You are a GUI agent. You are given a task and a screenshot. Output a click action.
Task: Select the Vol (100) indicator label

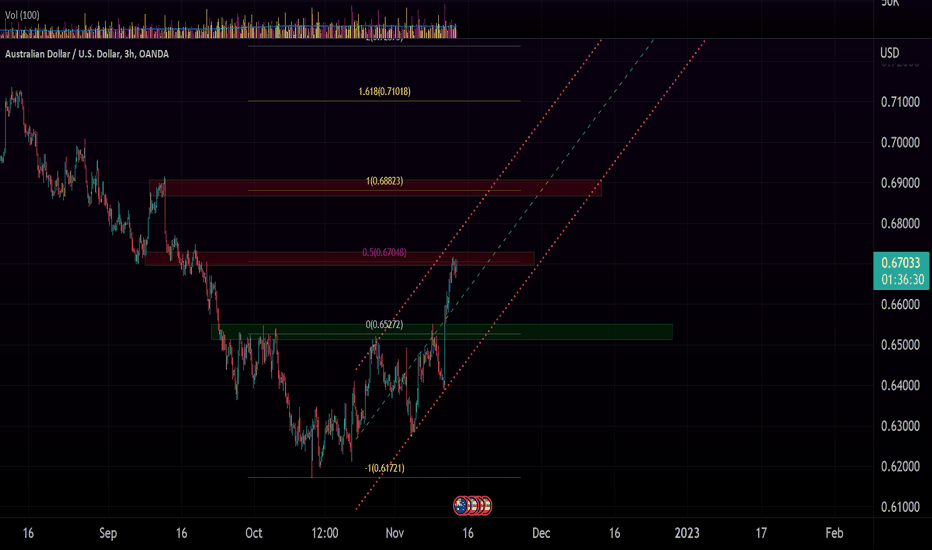[22, 15]
